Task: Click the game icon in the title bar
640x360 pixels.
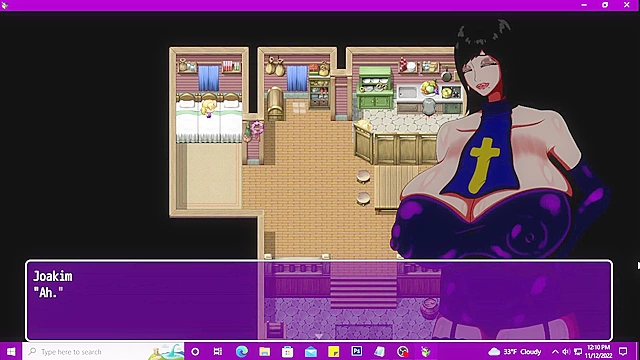Action: pos(4,5)
